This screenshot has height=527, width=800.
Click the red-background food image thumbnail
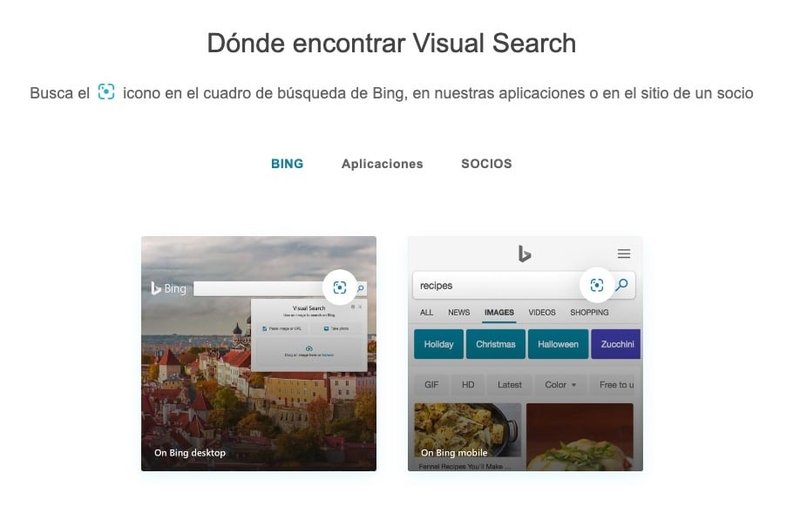pyautogui.click(x=580, y=437)
